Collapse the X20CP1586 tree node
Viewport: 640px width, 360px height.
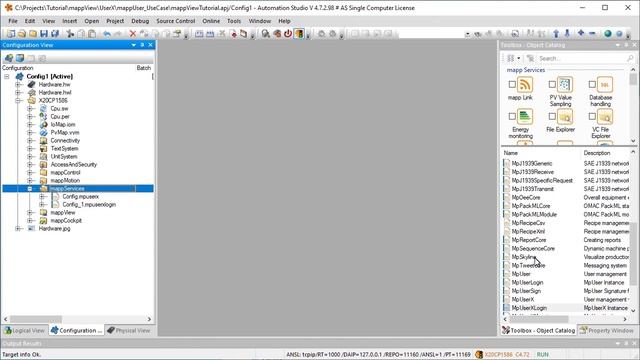coord(18,100)
